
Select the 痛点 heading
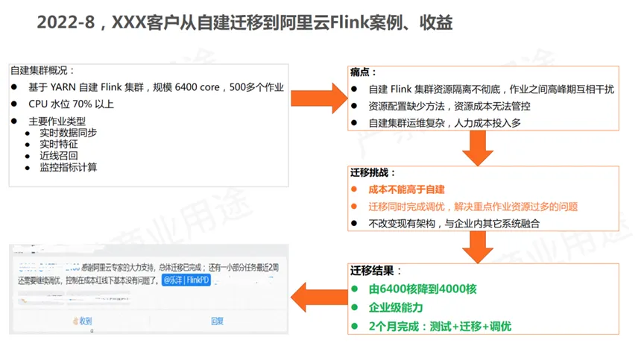tap(363, 72)
